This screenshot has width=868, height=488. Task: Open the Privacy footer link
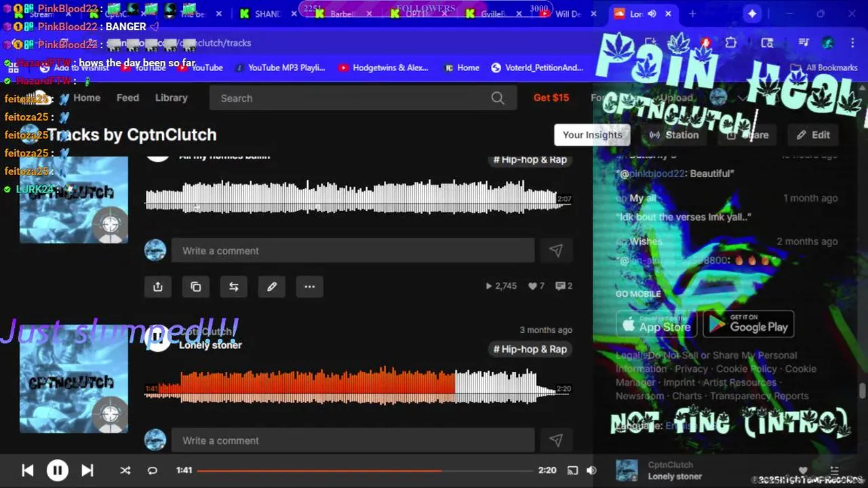(691, 369)
